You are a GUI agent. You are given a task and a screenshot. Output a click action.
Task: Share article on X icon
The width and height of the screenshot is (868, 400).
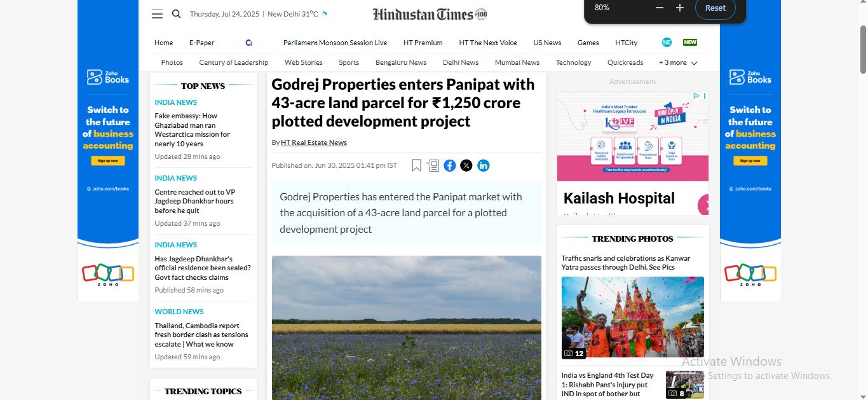(466, 165)
